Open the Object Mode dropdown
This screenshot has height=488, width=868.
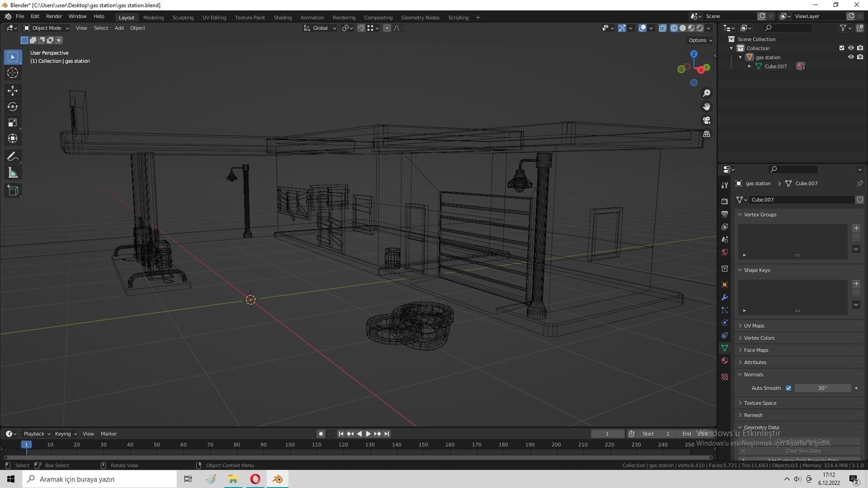coord(46,28)
